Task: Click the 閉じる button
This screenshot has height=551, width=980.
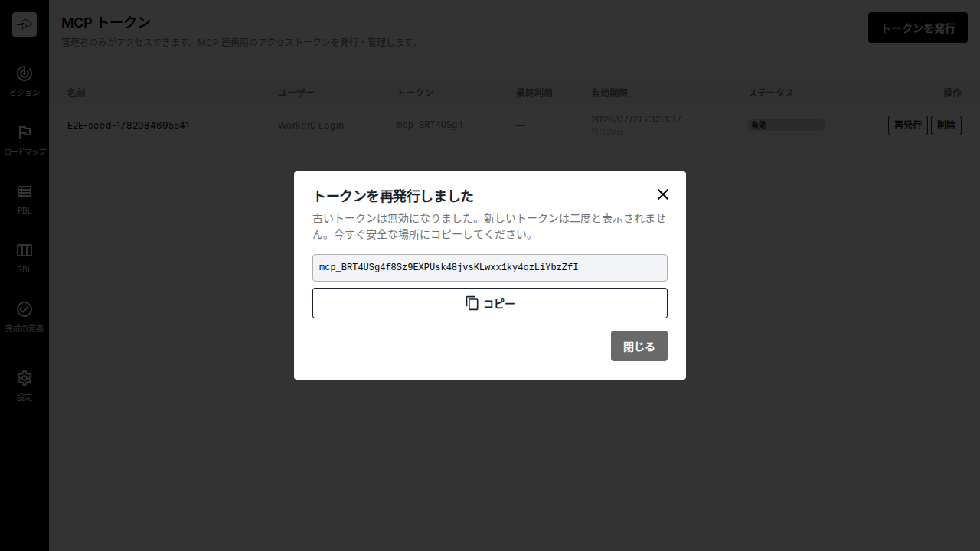Action: pyautogui.click(x=639, y=346)
